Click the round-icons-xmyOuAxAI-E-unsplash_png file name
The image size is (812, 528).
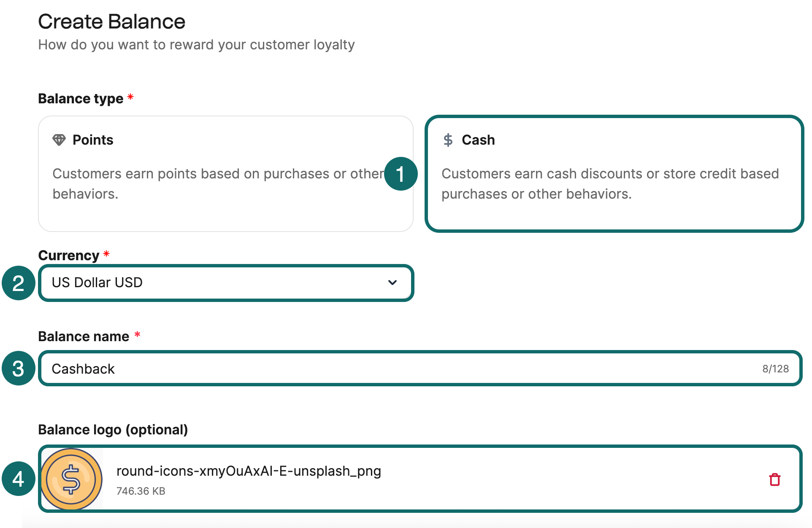point(249,471)
